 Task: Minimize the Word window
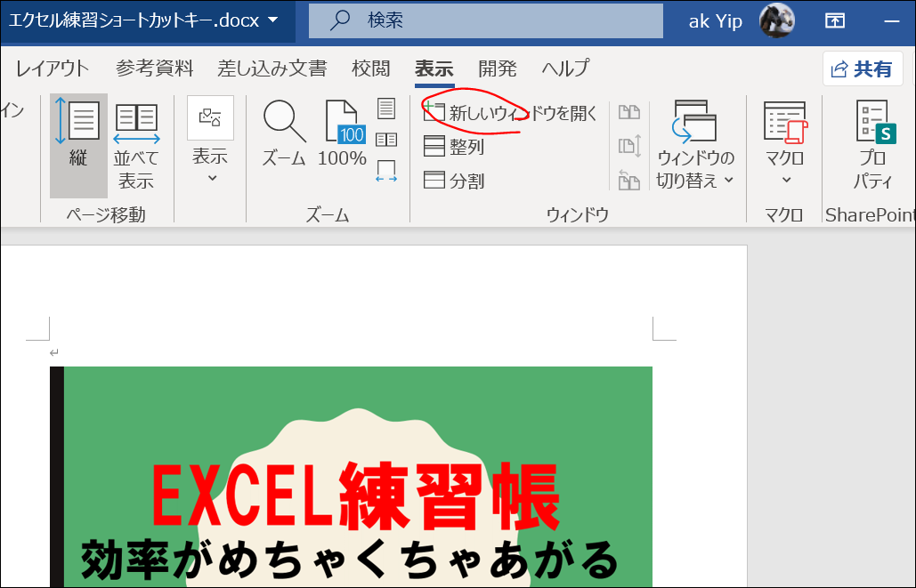[891, 21]
